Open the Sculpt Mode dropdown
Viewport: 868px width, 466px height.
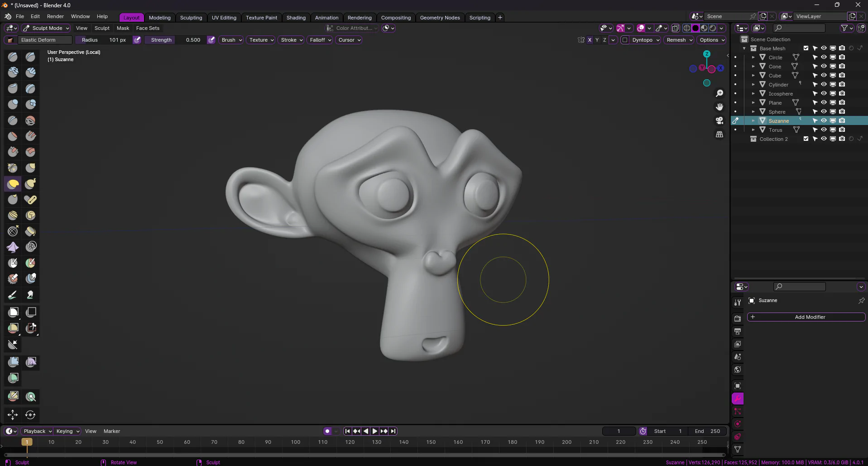47,28
